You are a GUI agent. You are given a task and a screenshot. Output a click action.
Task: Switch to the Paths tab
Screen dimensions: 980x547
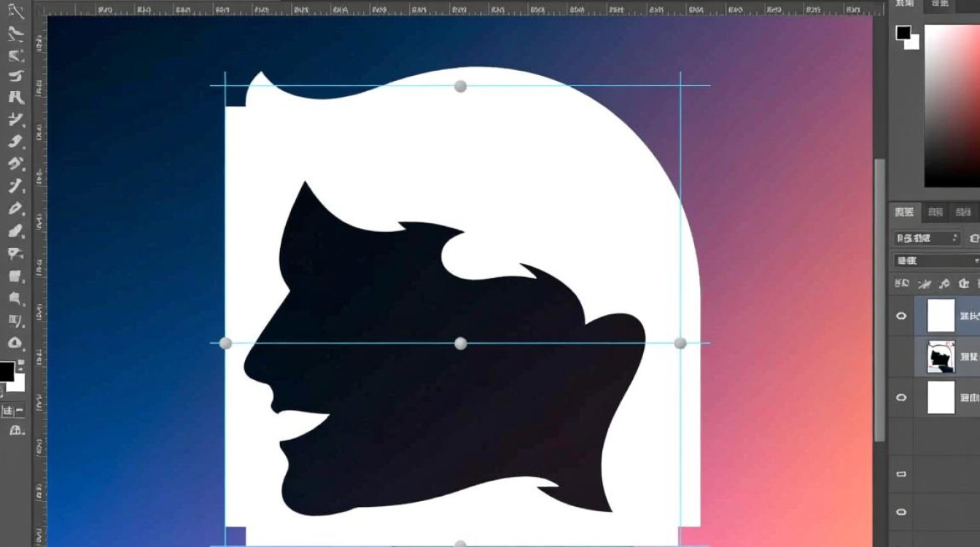[x=964, y=212]
